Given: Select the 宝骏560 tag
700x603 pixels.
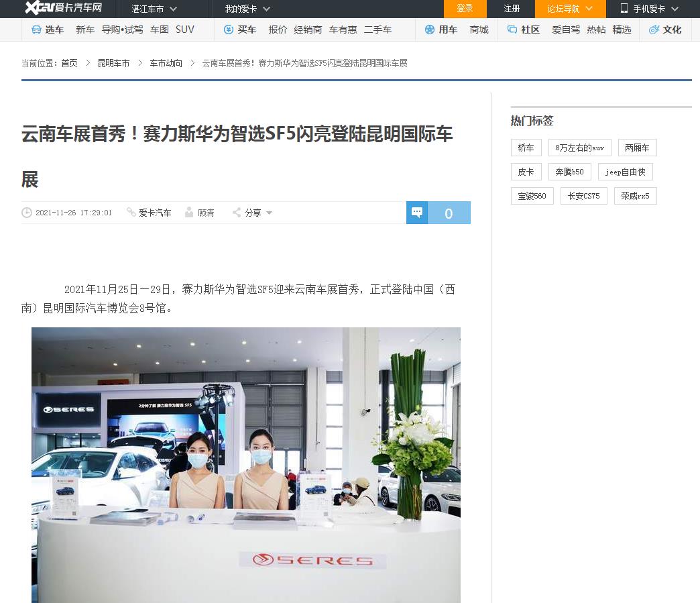Looking at the screenshot, I should click(532, 196).
